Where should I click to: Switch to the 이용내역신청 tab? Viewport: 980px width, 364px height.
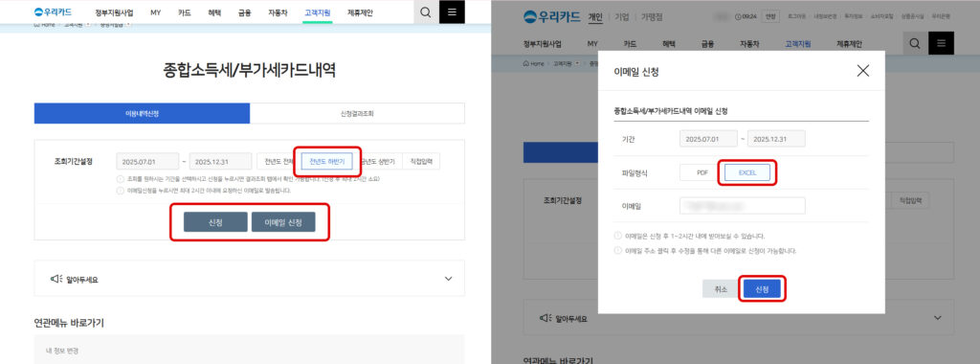142,113
